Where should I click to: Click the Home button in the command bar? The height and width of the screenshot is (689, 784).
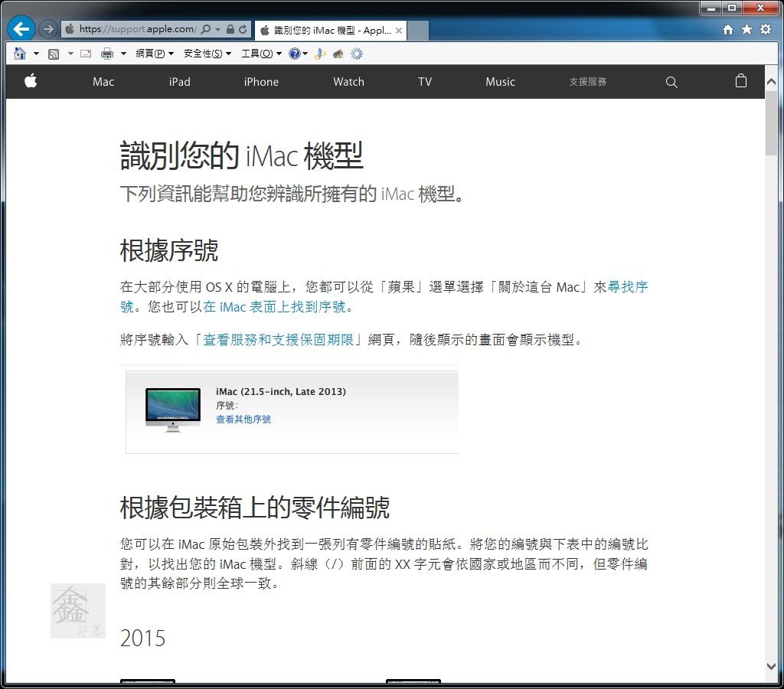(x=20, y=53)
